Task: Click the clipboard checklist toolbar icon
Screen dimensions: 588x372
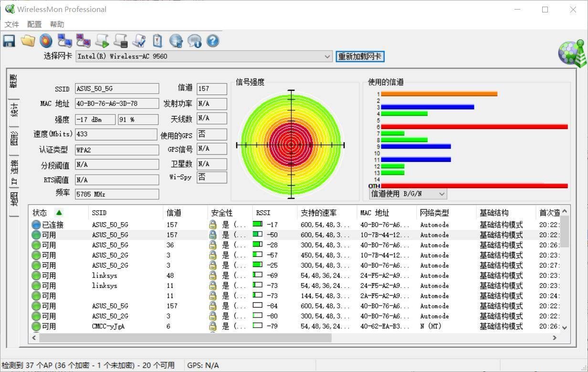Action: (157, 41)
